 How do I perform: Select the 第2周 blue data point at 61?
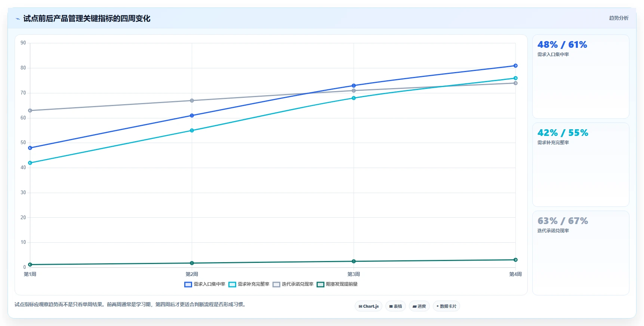[192, 115]
